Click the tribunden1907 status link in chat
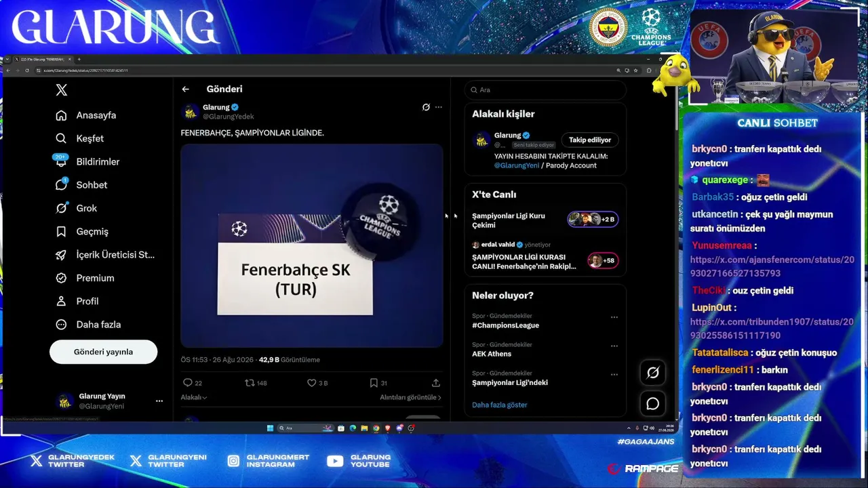 (x=772, y=329)
